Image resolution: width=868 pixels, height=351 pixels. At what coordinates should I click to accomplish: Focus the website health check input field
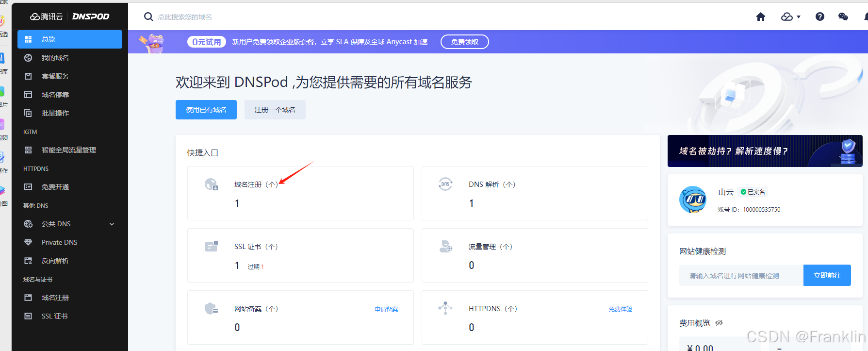click(741, 275)
